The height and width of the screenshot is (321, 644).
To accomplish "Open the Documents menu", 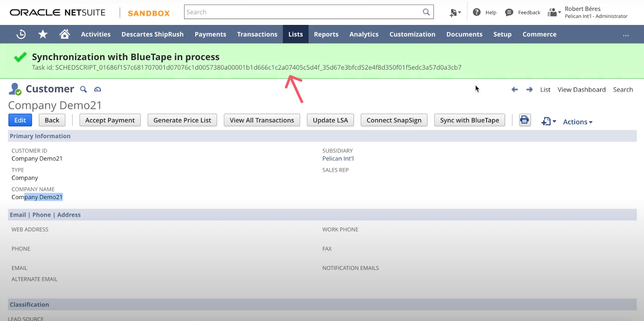I will pyautogui.click(x=464, y=34).
